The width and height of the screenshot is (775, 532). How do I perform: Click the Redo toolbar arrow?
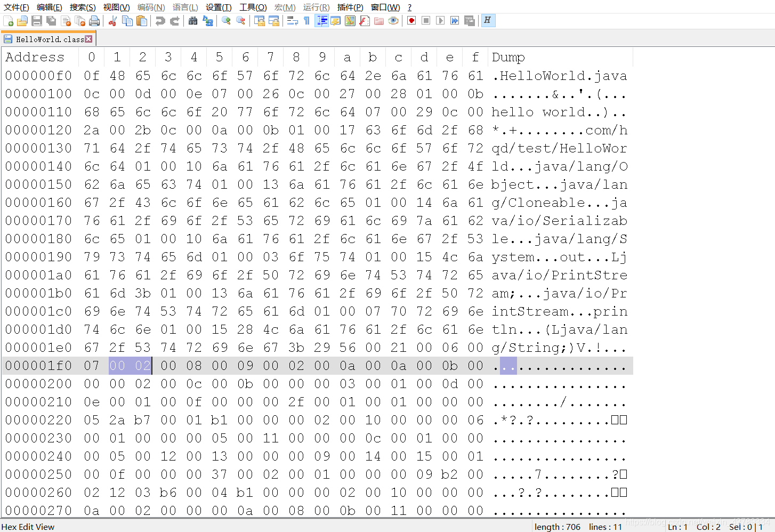pos(174,21)
